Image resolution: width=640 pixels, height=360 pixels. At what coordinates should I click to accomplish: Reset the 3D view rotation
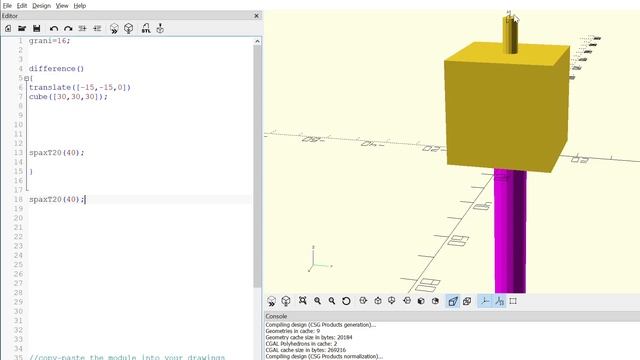click(346, 301)
